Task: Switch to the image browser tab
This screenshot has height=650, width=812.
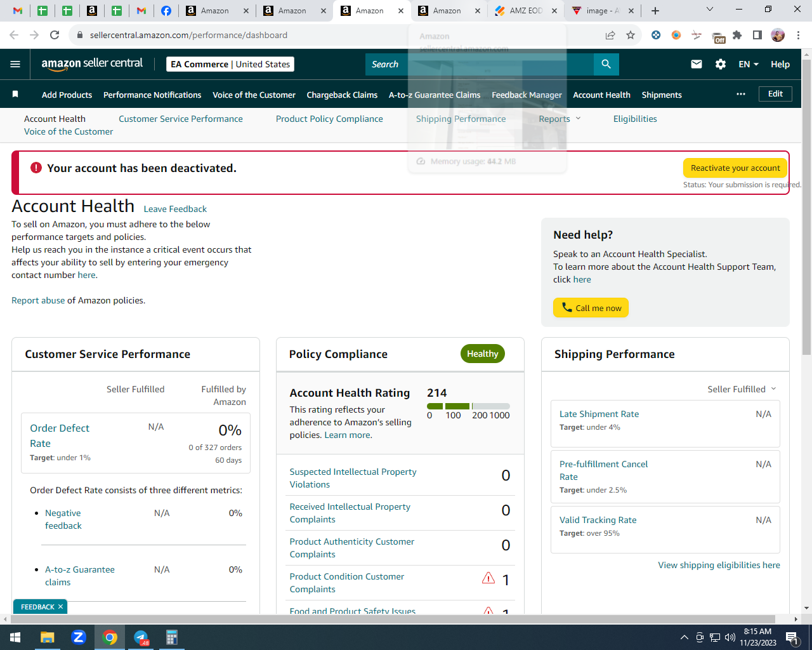Action: click(602, 11)
